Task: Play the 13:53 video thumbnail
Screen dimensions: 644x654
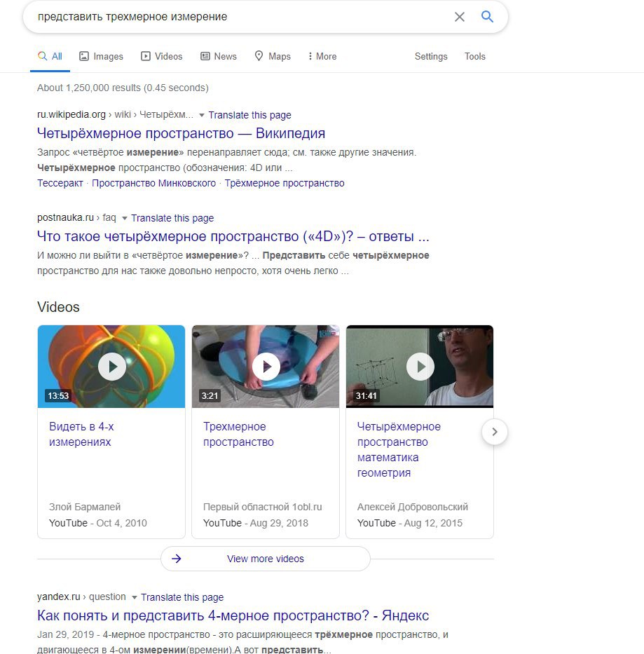Action: [x=111, y=366]
